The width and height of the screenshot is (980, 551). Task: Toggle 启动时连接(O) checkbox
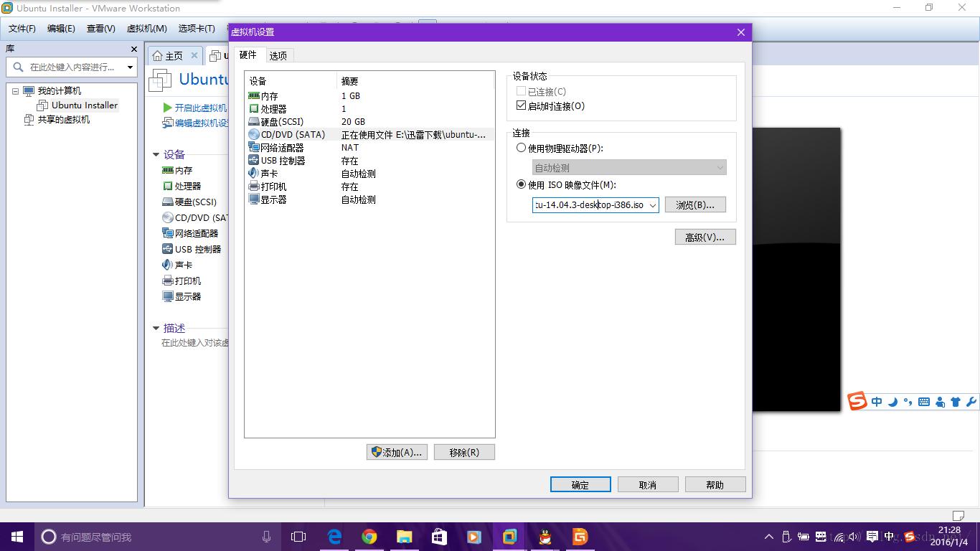pyautogui.click(x=521, y=105)
